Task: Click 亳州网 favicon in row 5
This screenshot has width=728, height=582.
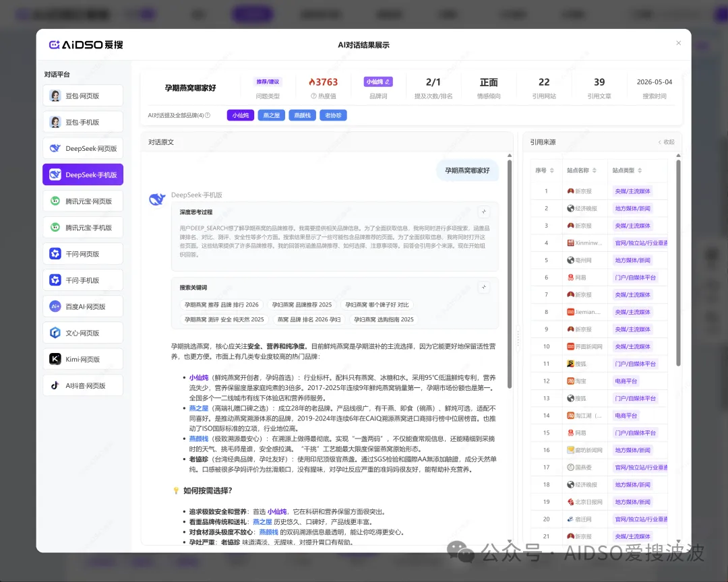Action: (571, 261)
